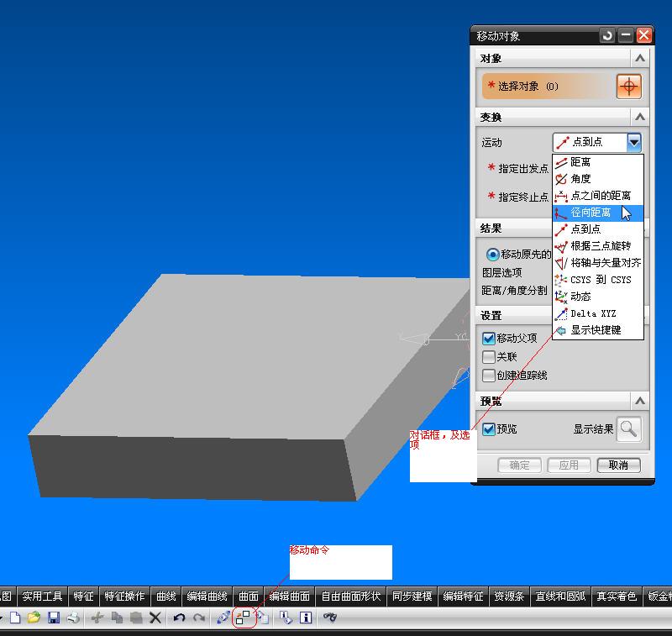Click the Object Information icon with arrow
672x636 pixels.
tap(286, 618)
